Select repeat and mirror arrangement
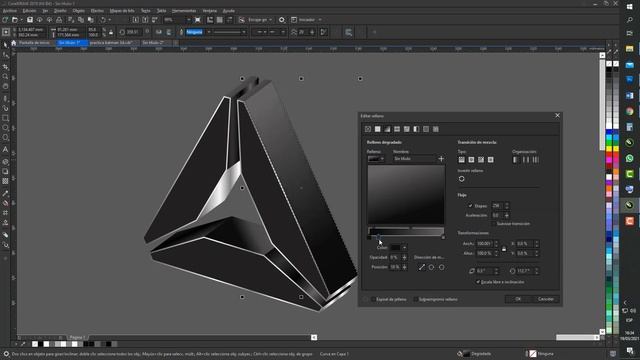This screenshot has height=360, width=640. [526, 160]
